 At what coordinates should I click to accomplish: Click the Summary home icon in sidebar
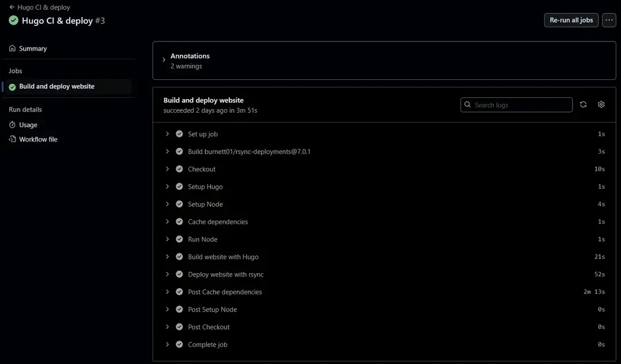coord(12,49)
